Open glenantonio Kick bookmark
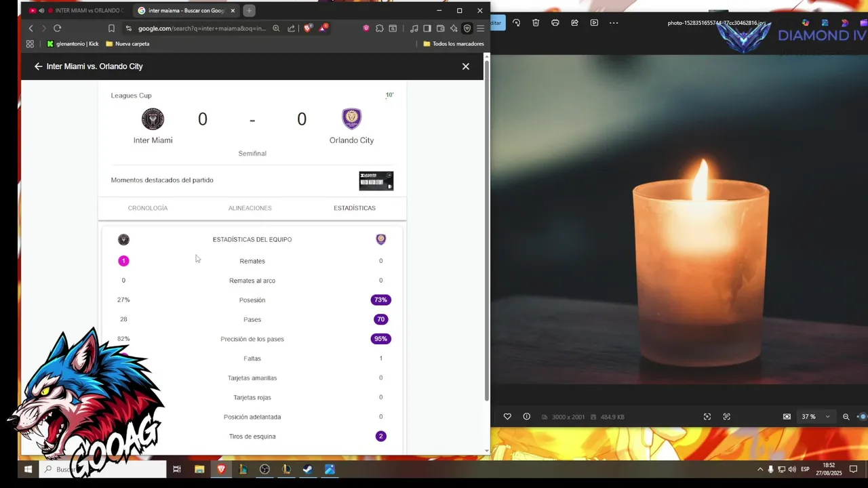The image size is (868, 488). click(73, 44)
